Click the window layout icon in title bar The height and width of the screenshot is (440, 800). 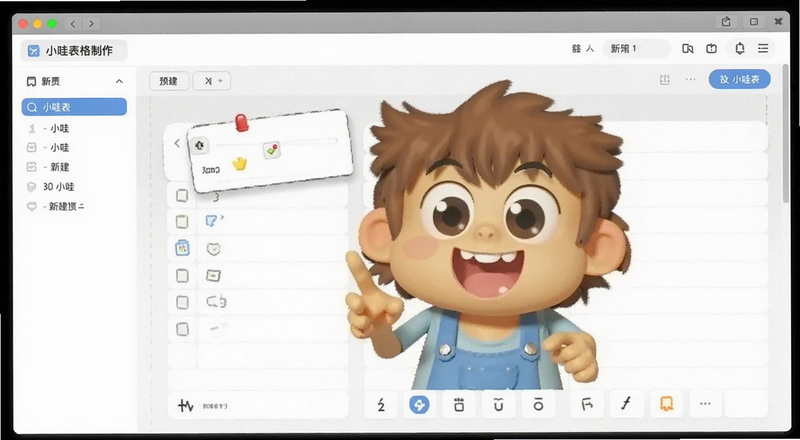point(754,22)
